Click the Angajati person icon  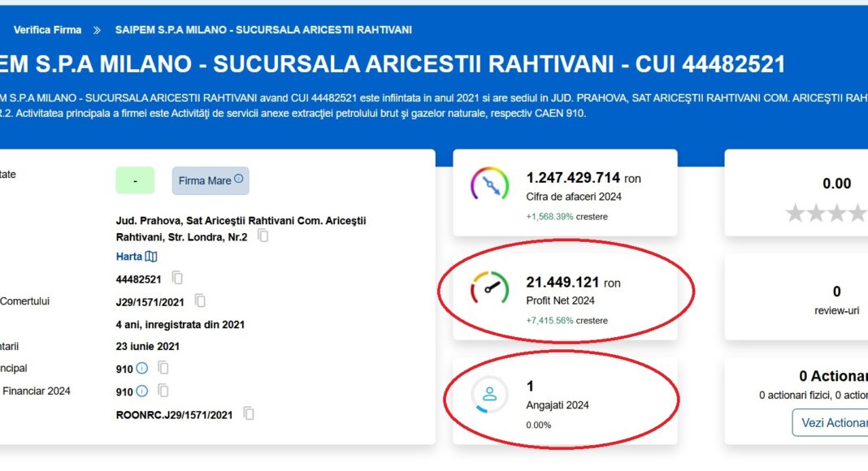click(x=489, y=394)
